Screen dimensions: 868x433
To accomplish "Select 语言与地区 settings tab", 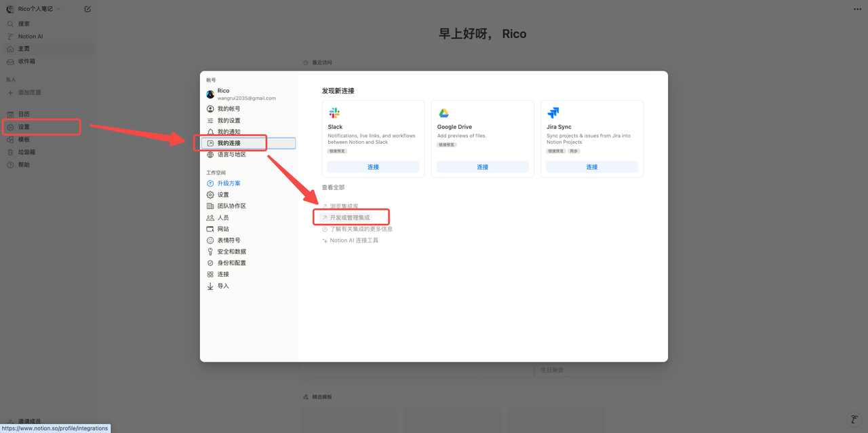I will coord(231,155).
